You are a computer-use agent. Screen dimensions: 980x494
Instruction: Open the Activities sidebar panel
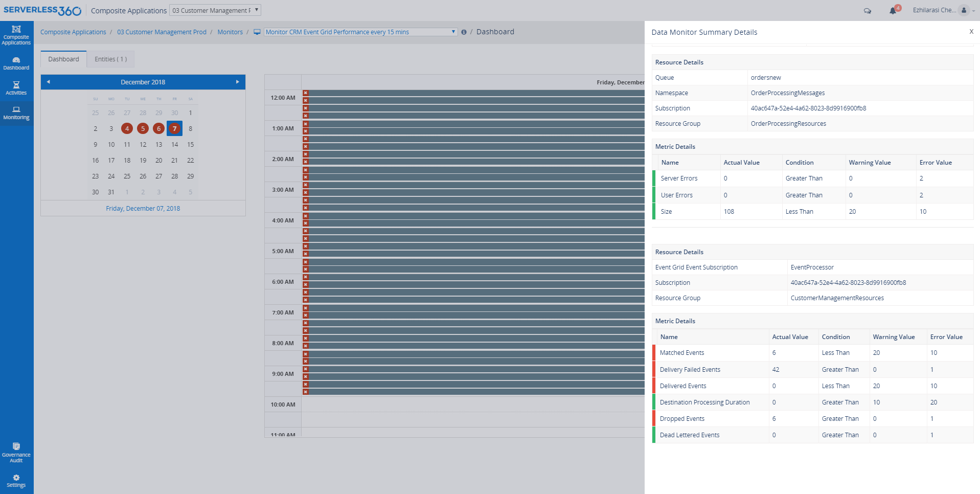pos(16,88)
